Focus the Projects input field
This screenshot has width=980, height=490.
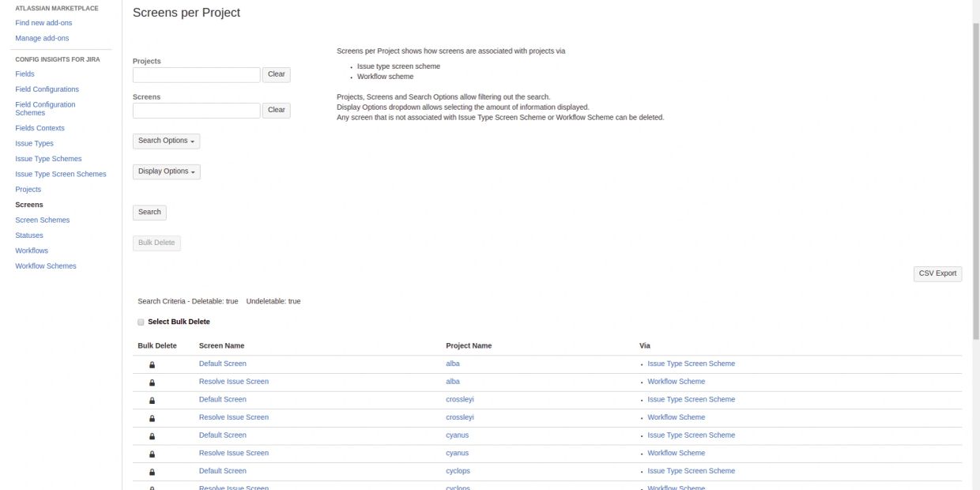tap(196, 75)
